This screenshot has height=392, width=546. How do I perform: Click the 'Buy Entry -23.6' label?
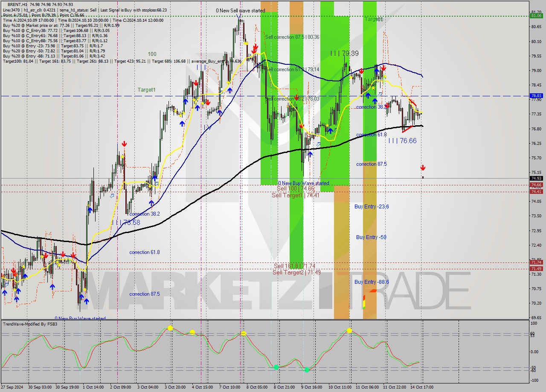pos(372,207)
